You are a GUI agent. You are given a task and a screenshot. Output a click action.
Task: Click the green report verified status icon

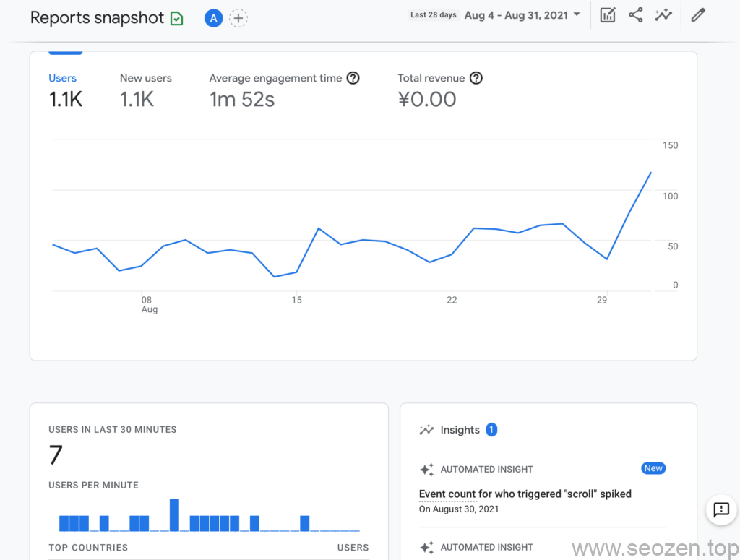[177, 19]
